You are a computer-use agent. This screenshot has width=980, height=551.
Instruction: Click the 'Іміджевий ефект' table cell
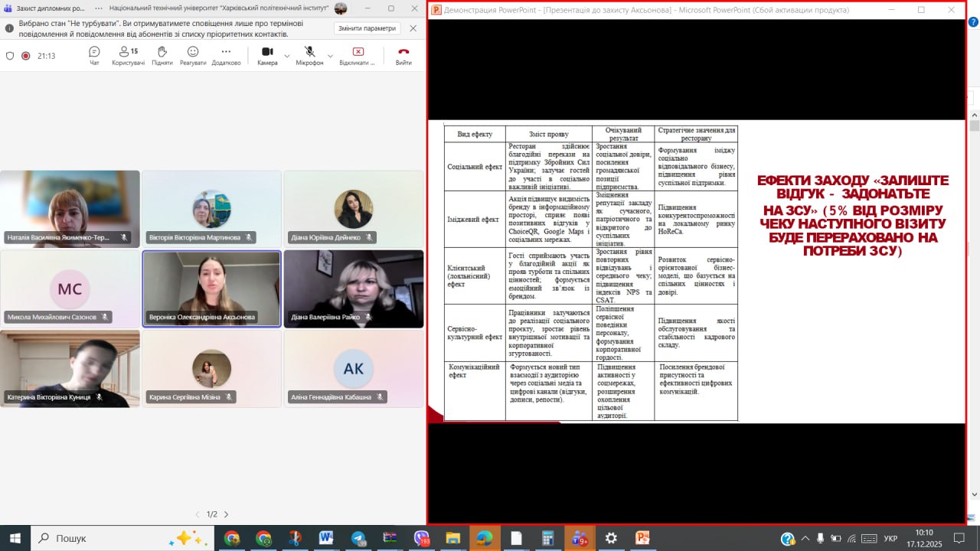pos(475,219)
